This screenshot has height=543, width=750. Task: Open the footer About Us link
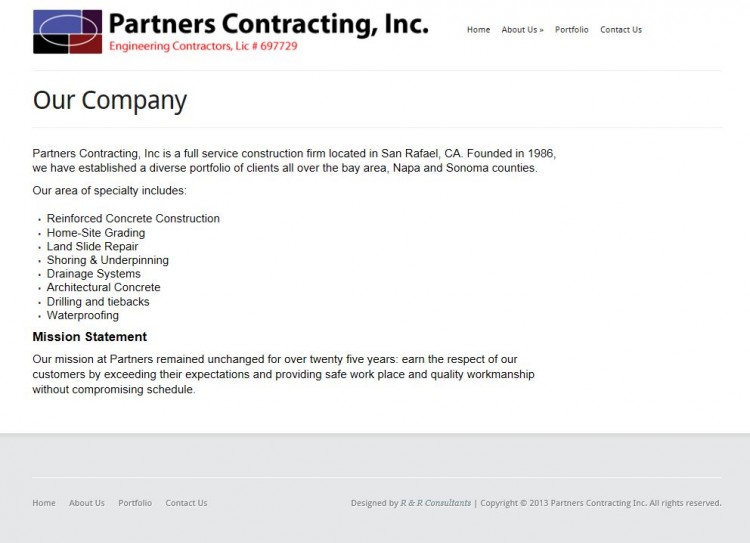pos(87,503)
